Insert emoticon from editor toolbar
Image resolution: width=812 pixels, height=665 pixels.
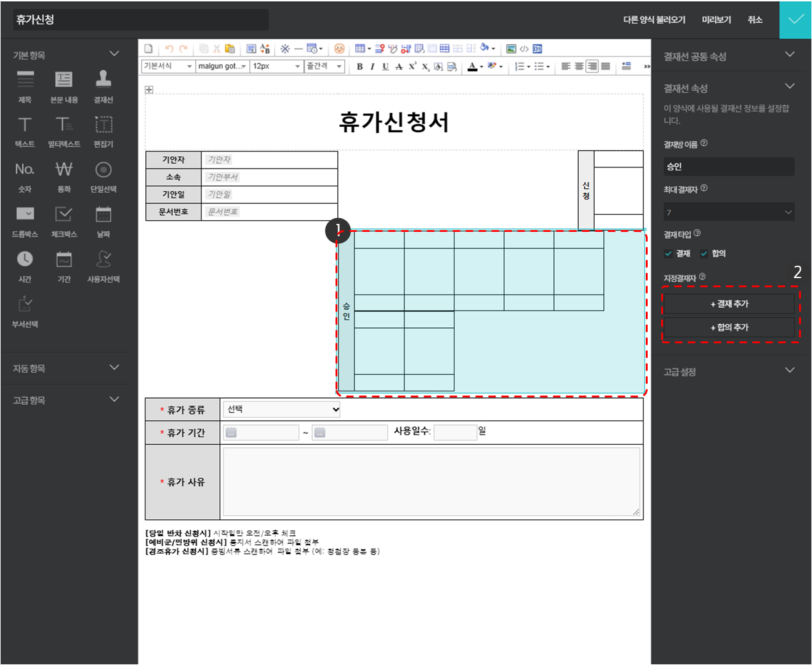pos(339,49)
